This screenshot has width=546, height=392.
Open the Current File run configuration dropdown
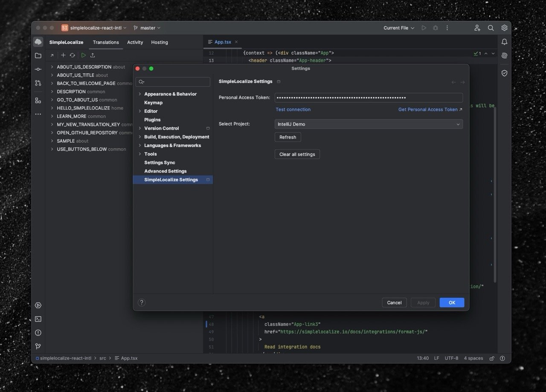[x=398, y=28]
